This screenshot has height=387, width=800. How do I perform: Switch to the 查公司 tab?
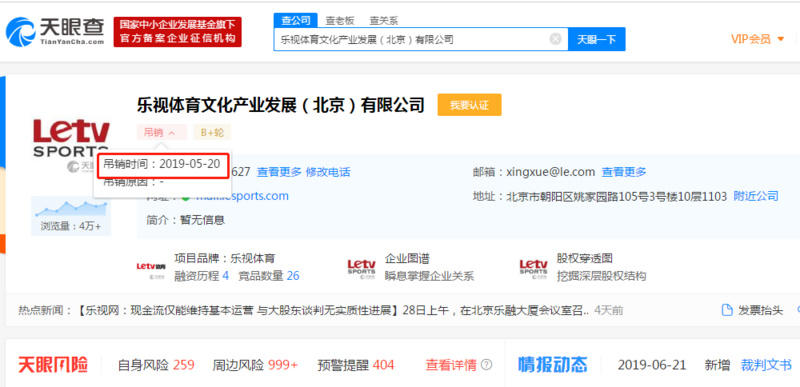[x=296, y=20]
